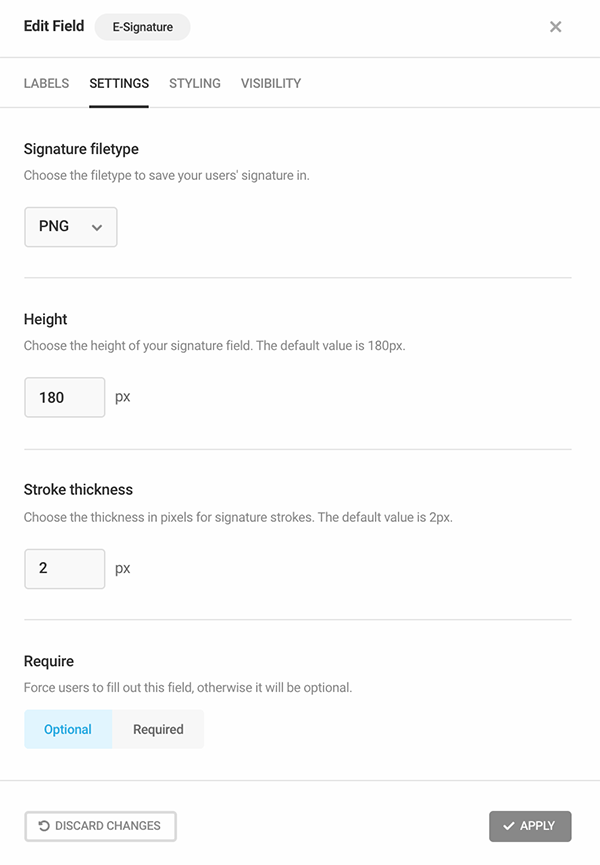Click the E-Signature field type badge
Image resolution: width=600 pixels, height=865 pixels.
pyautogui.click(x=142, y=27)
